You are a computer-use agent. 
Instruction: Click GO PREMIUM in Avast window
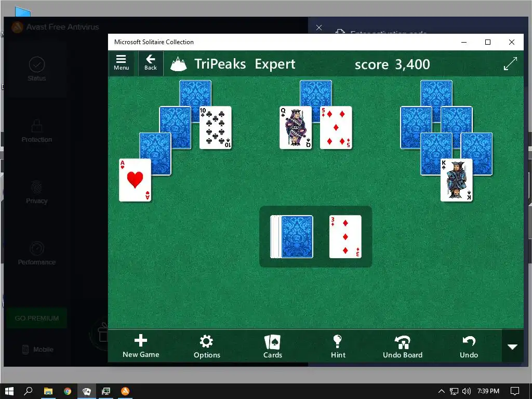click(x=37, y=318)
